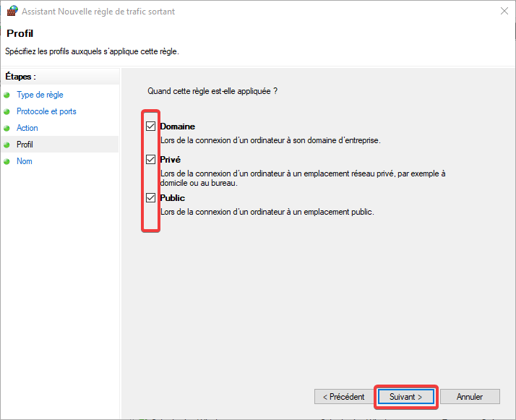Uncheck the Privé profile checkbox
Viewport: 516px width, 420px height.
tap(151, 159)
